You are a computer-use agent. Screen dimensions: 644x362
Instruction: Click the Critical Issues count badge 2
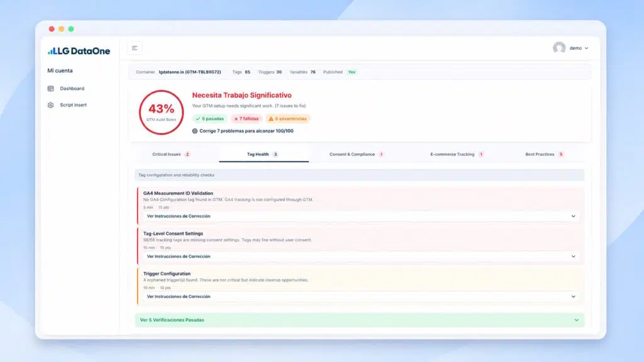click(x=187, y=155)
